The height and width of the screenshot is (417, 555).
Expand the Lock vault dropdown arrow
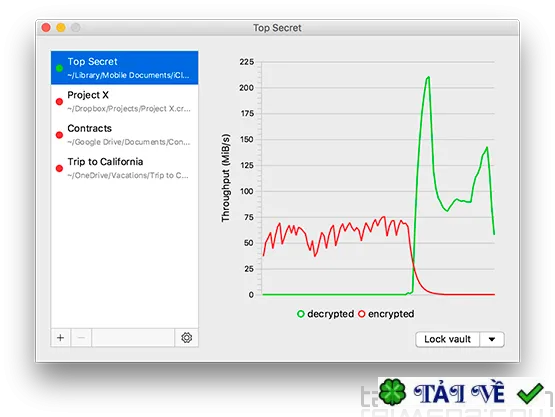point(492,339)
